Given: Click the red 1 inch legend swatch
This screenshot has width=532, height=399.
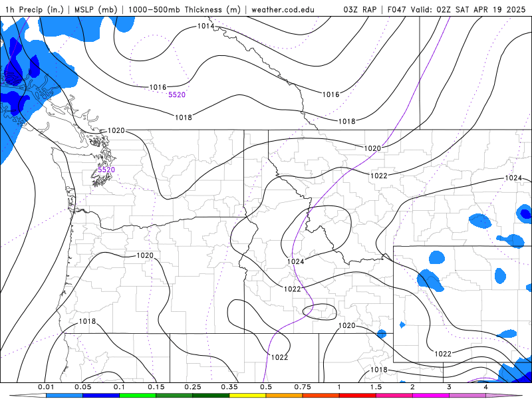Looking at the screenshot, I should pos(358,396).
